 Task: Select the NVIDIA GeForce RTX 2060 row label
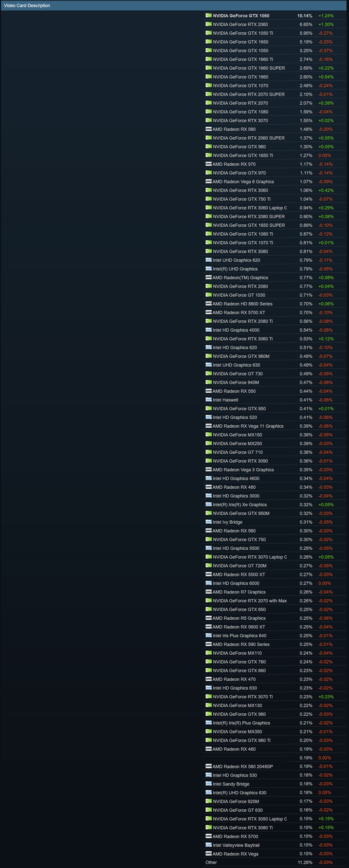coord(240,24)
